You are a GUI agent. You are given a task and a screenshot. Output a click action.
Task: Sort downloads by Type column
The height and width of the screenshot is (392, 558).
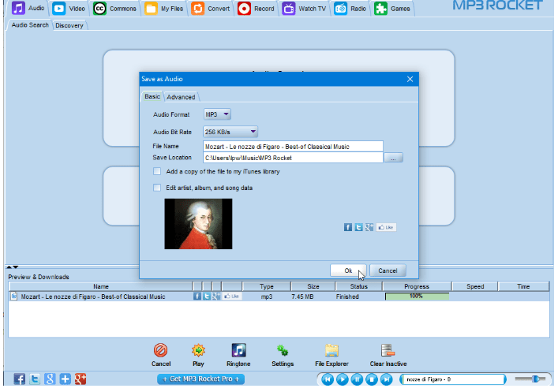coord(267,286)
